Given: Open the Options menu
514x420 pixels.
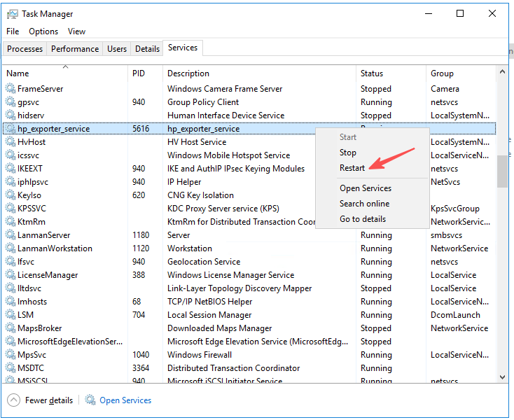Looking at the screenshot, I should (x=43, y=31).
